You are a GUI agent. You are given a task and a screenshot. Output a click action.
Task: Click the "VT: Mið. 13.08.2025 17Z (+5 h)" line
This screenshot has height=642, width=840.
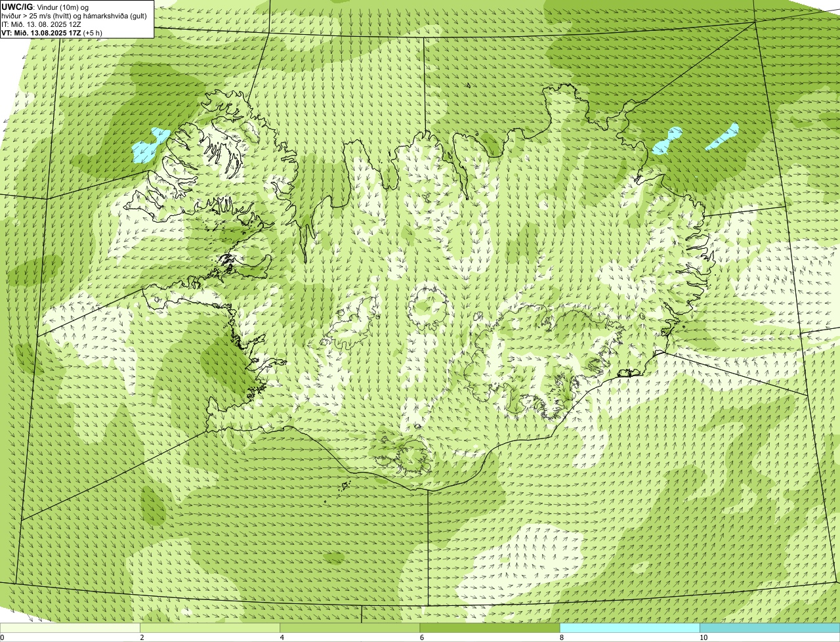click(52, 32)
